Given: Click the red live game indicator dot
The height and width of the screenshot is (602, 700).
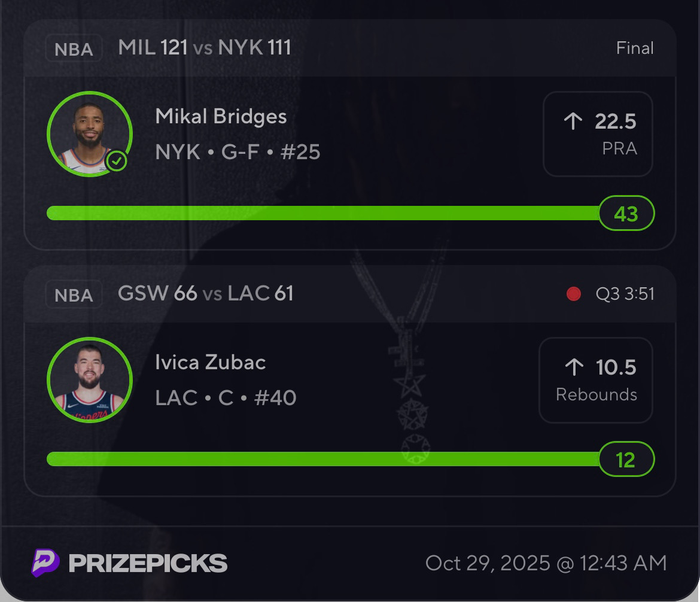Looking at the screenshot, I should pyautogui.click(x=573, y=294).
